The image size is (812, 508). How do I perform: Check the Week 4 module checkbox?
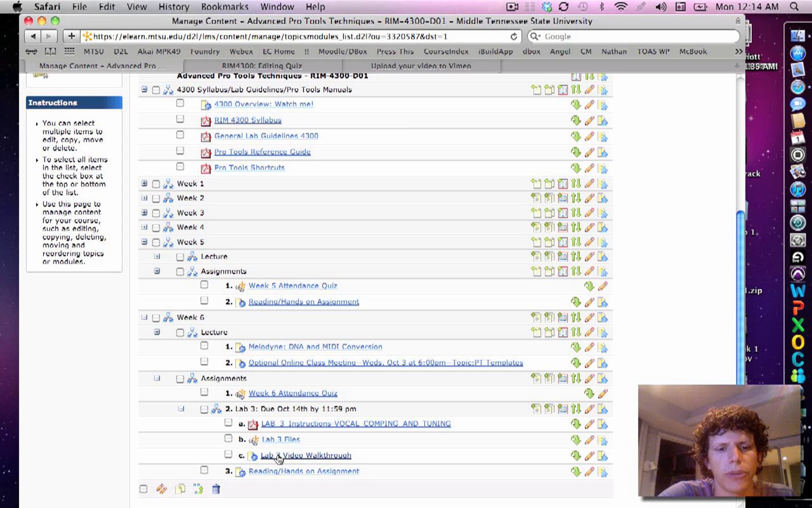pos(156,228)
